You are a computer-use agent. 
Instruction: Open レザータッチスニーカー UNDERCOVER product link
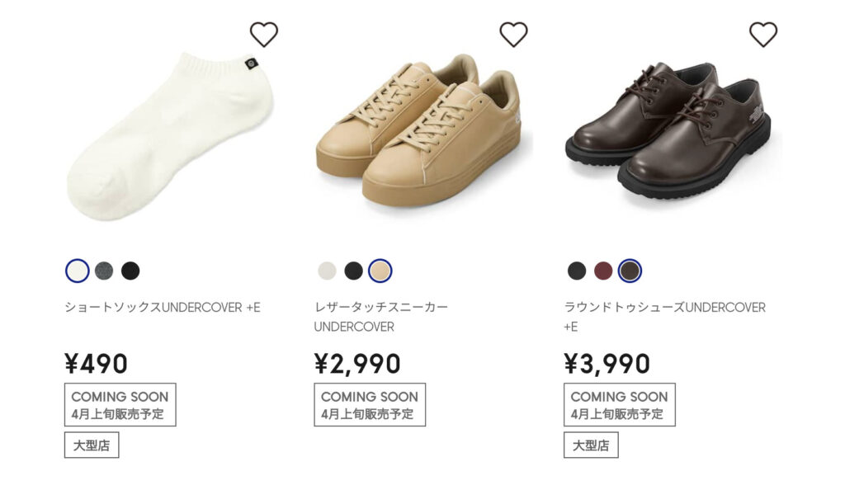pos(381,317)
